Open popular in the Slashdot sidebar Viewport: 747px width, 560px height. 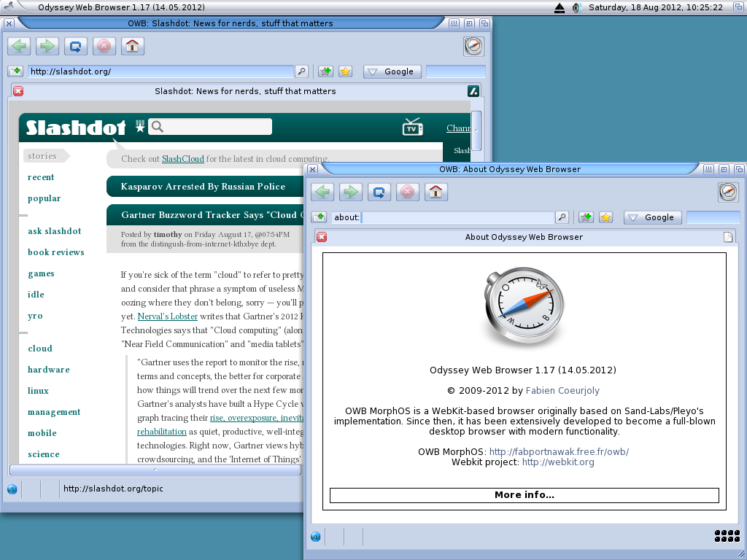pos(44,198)
